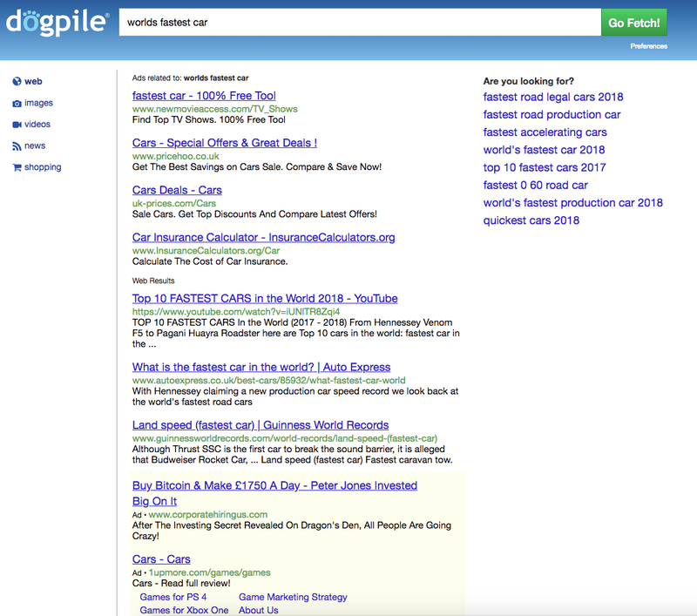The width and height of the screenshot is (697, 616).
Task: Open the 'Cars - Cars' ad title
Action: [x=161, y=559]
